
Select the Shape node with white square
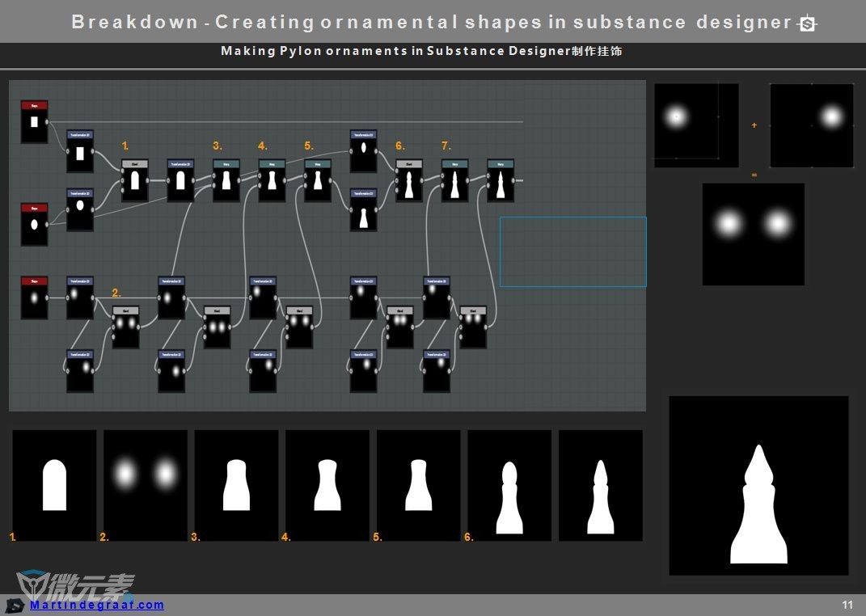(x=34, y=121)
